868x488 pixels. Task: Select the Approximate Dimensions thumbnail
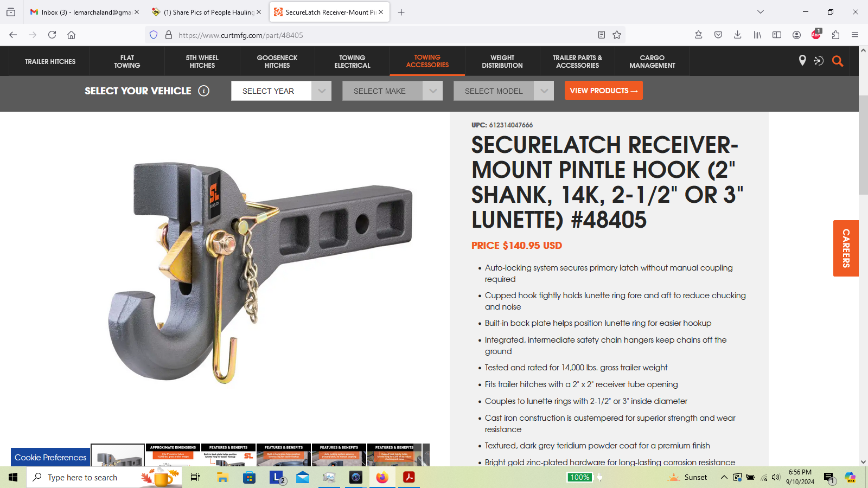[x=173, y=455]
